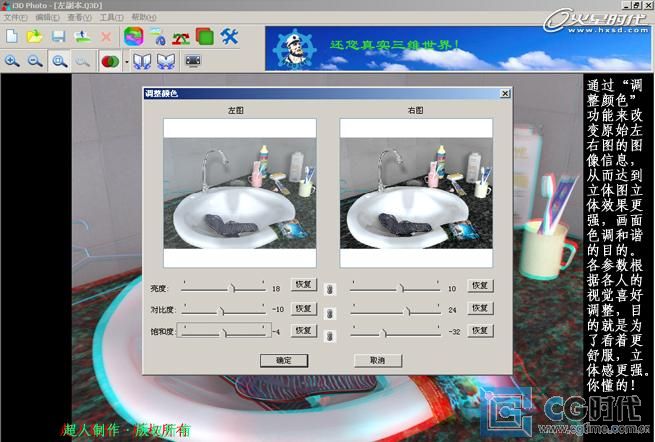Expand the anaglyph mode dropdown arrow

tap(126, 62)
